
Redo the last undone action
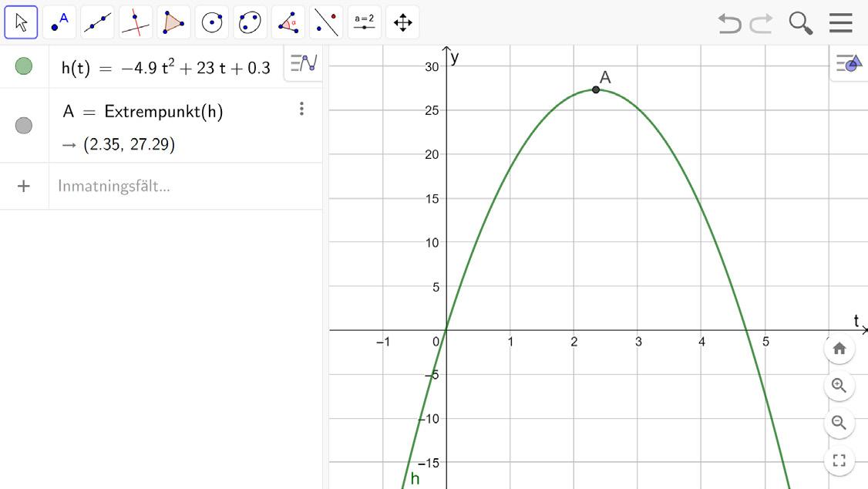click(x=762, y=24)
